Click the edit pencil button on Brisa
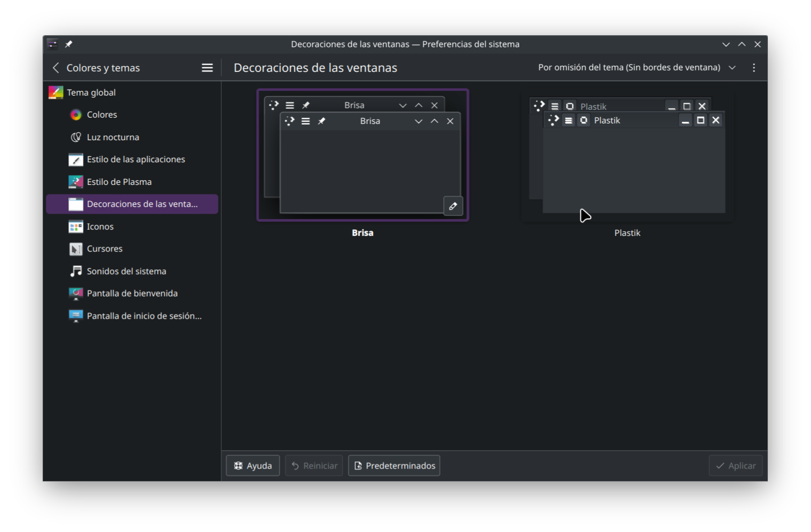This screenshot has width=811, height=532. pos(453,206)
